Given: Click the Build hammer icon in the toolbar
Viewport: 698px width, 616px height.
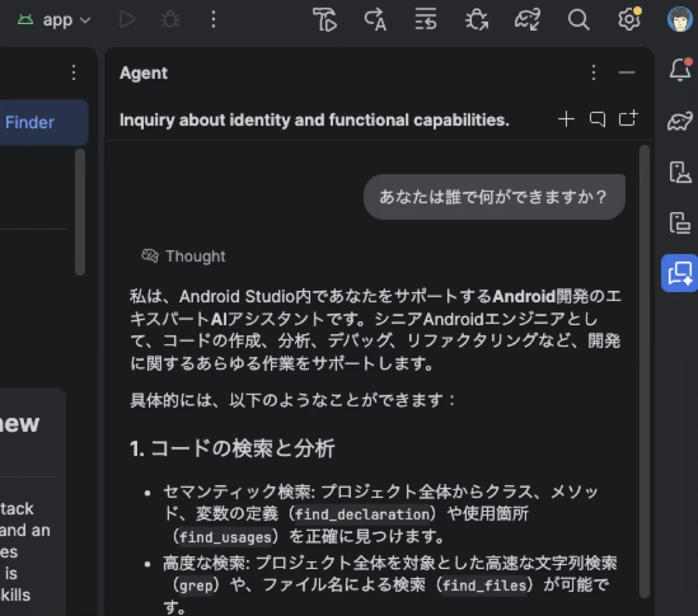Looking at the screenshot, I should [x=325, y=20].
